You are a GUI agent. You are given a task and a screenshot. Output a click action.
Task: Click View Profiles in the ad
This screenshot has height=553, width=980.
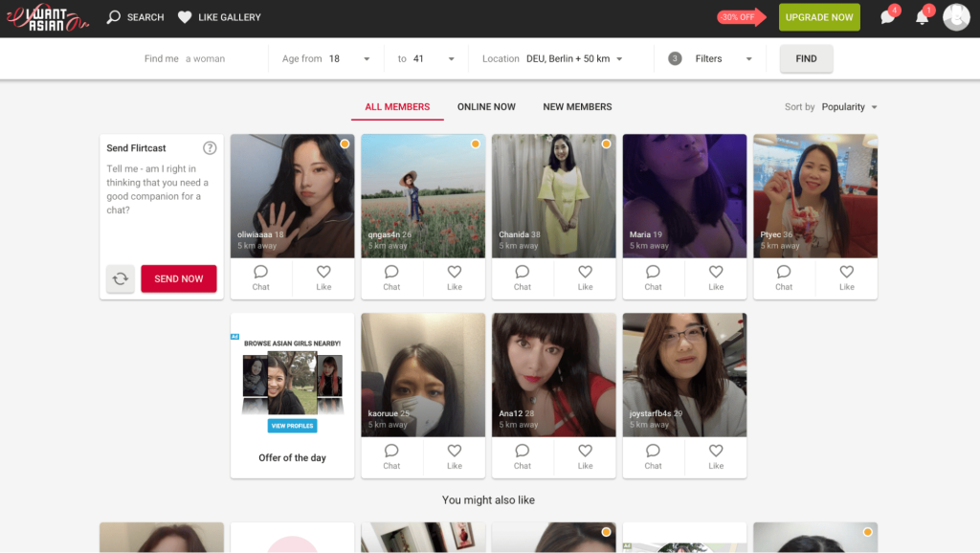[x=292, y=426]
